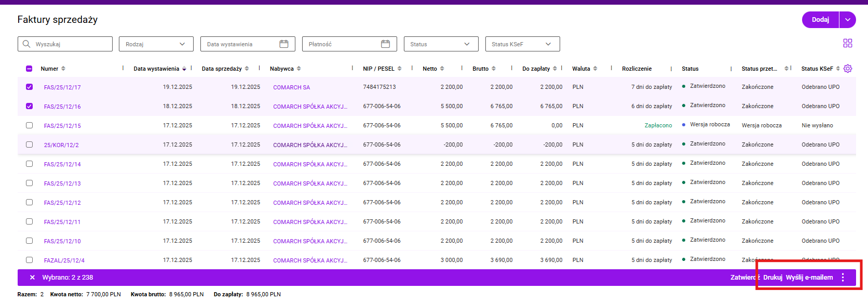Click the three-dot more actions icon
868x302 pixels.
842,278
